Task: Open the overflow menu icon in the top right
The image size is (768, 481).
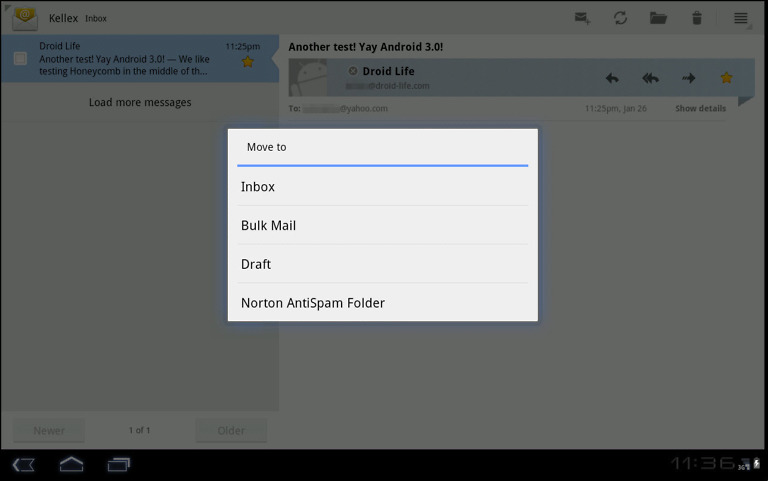Action: click(741, 18)
